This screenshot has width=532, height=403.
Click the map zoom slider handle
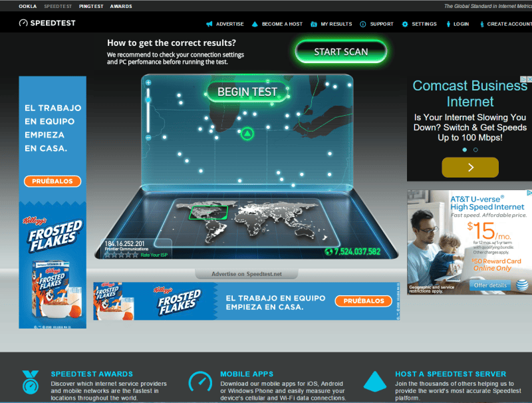(x=148, y=100)
